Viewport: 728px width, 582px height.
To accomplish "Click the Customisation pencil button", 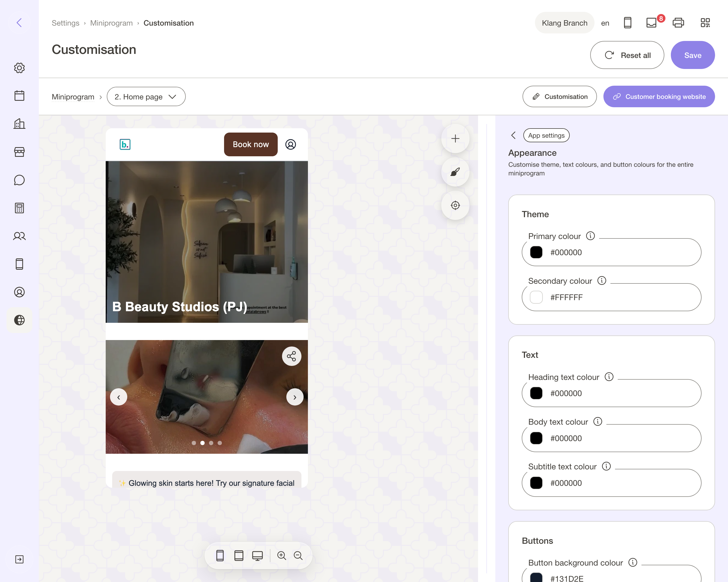I will click(559, 96).
